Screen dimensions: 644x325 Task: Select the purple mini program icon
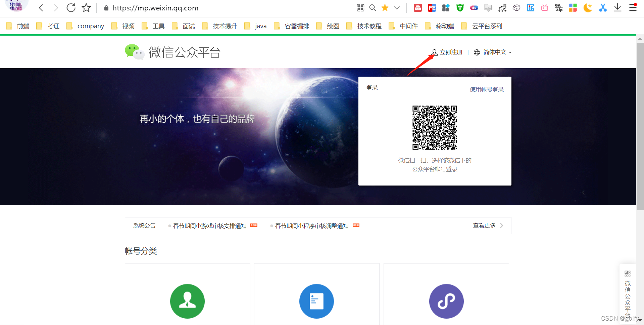click(446, 301)
